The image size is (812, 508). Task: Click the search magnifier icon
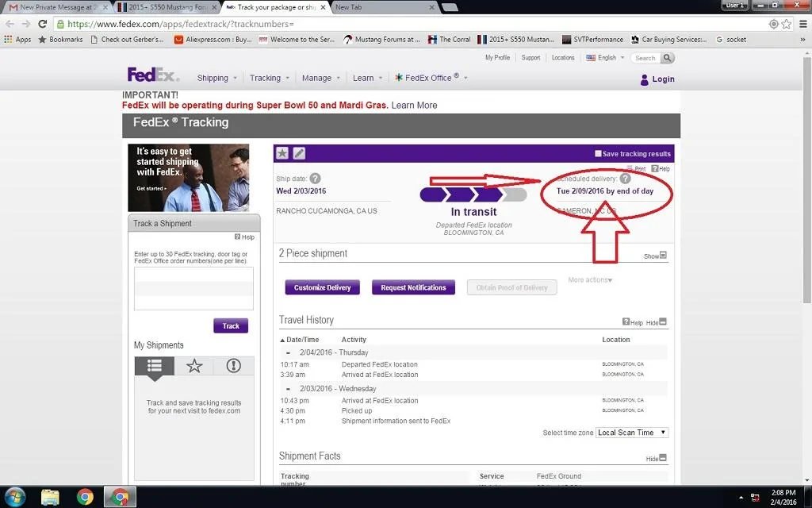[x=668, y=58]
